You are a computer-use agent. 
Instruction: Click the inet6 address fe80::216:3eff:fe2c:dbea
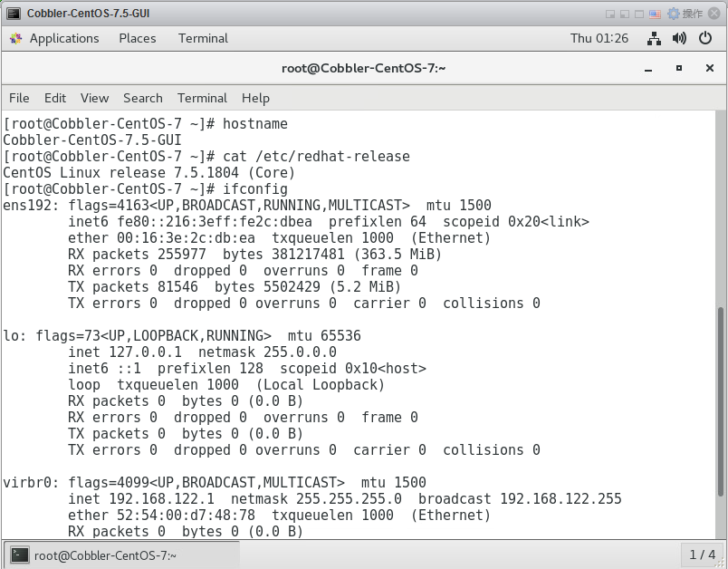pyautogui.click(x=215, y=222)
